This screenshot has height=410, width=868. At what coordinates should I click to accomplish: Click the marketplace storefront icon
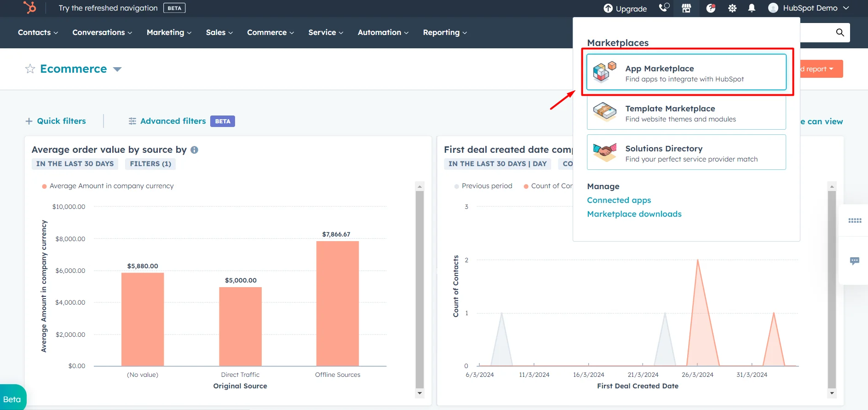(x=686, y=8)
